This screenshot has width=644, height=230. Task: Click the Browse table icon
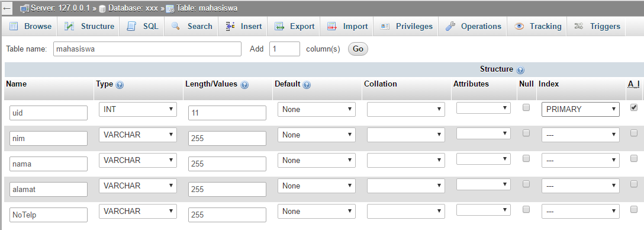coord(14,26)
